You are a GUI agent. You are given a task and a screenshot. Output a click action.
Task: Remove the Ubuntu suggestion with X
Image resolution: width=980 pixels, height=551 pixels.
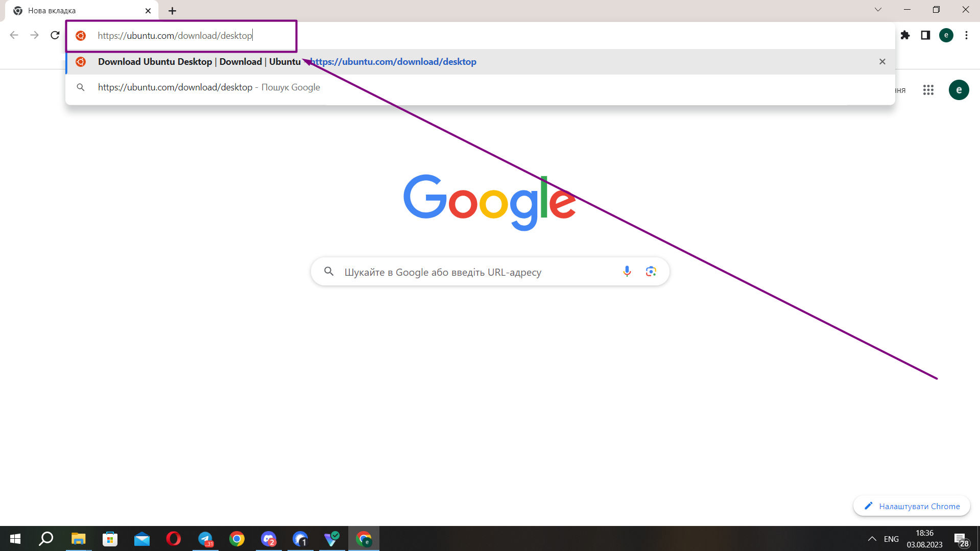pos(882,62)
